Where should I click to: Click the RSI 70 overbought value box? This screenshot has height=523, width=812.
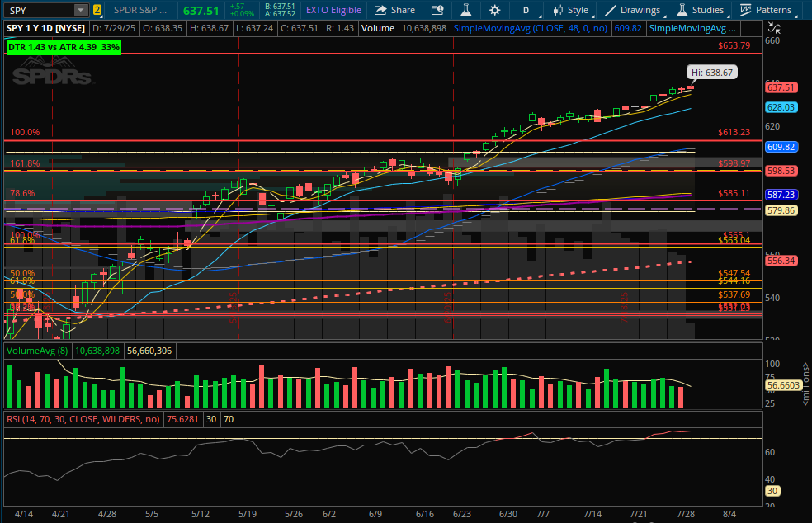coord(229,419)
